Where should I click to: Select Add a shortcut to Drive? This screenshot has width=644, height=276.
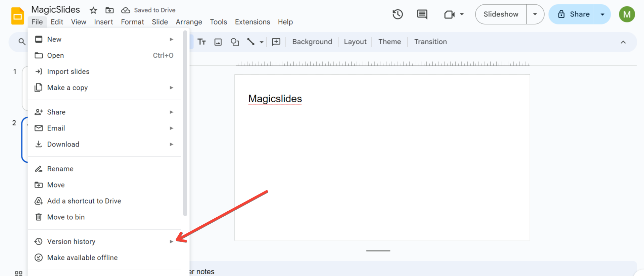coord(105,201)
